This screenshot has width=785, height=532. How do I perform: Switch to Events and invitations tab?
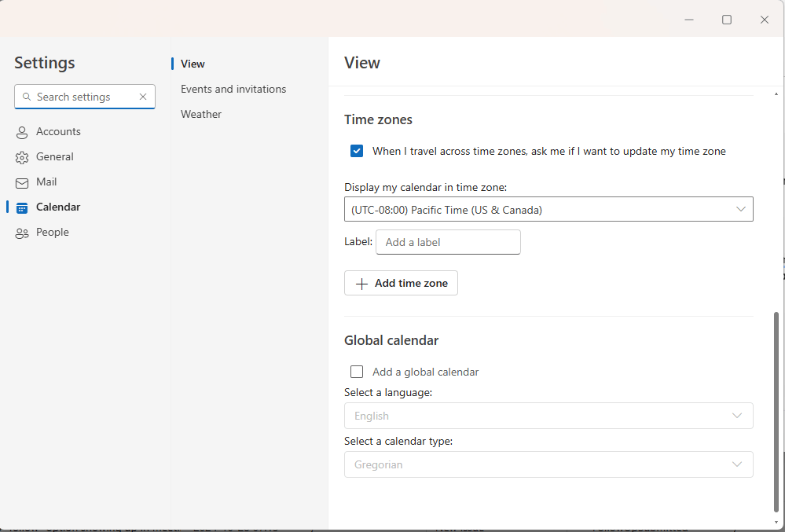coord(233,89)
